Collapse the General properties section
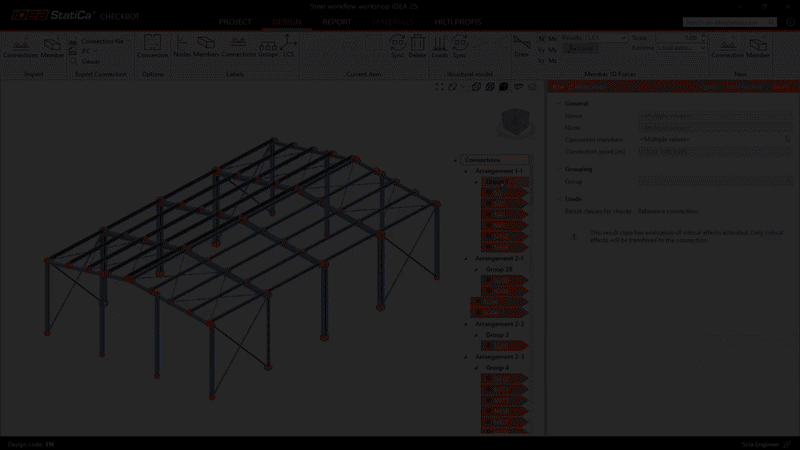800x450 pixels. (x=559, y=104)
